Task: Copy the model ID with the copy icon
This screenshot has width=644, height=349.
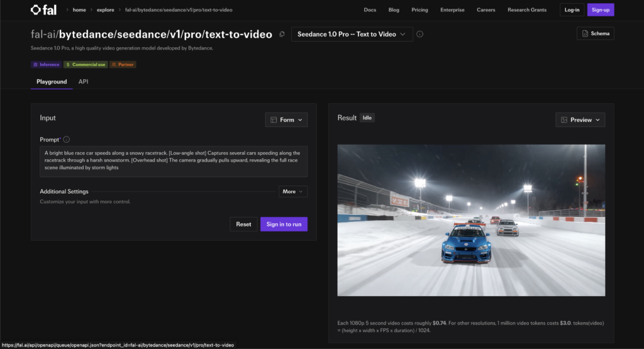Action: tap(282, 35)
